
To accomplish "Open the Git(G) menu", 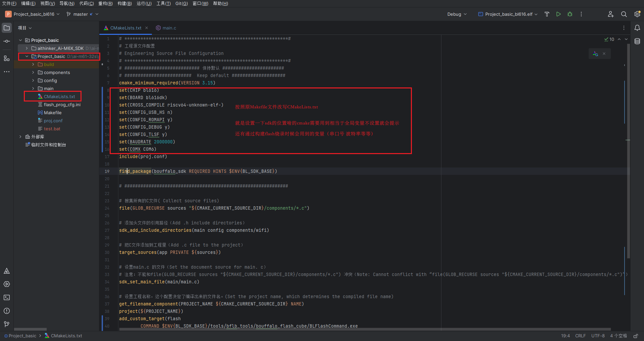I will tap(181, 3).
